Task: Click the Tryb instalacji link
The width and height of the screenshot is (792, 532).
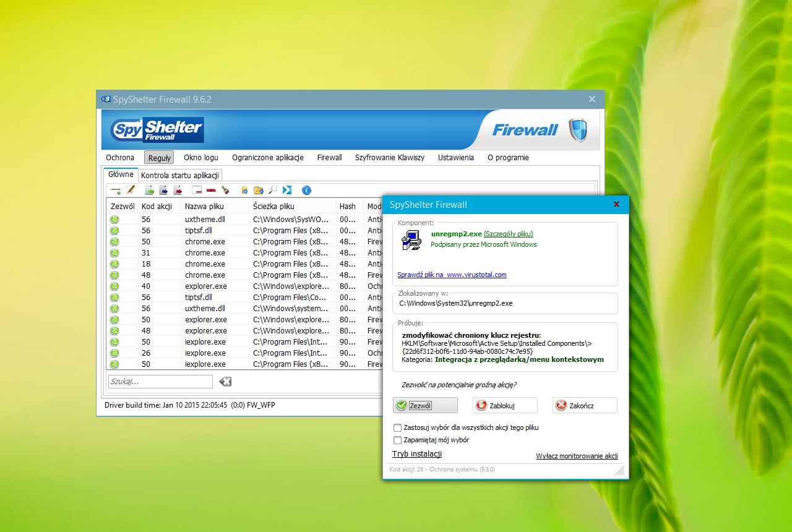Action: pos(417,454)
